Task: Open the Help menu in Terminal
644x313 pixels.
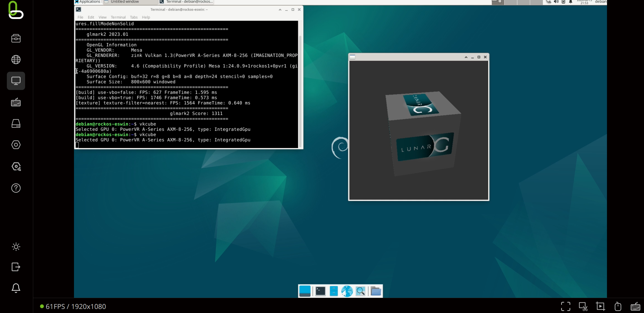Action: coord(146,17)
